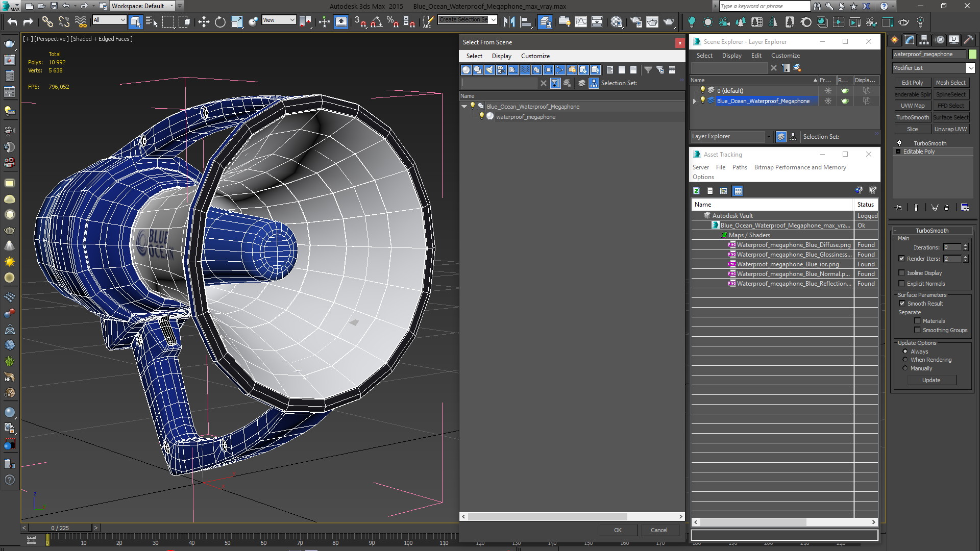Image resolution: width=980 pixels, height=551 pixels.
Task: Click Display Geometry filter in Select From Scene
Action: [466, 70]
